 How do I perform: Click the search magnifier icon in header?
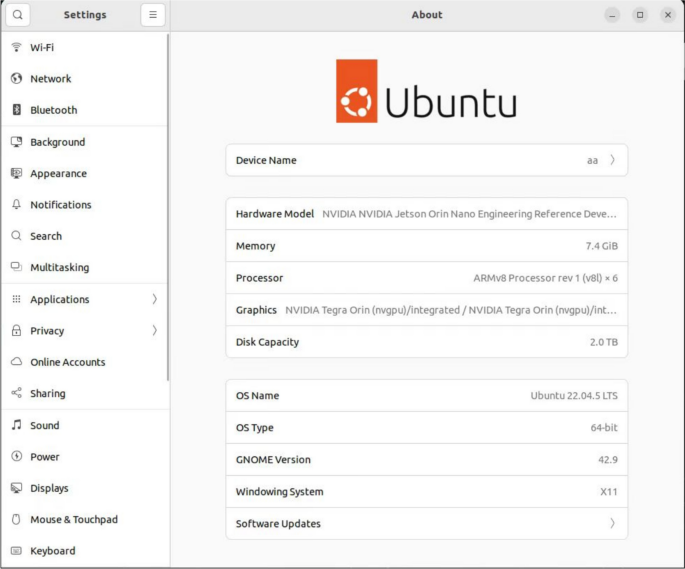coord(18,15)
